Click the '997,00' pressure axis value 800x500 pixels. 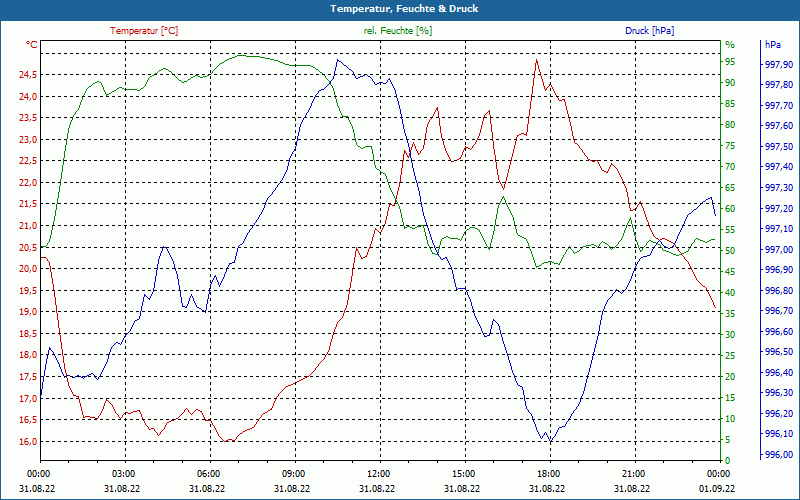[779, 249]
